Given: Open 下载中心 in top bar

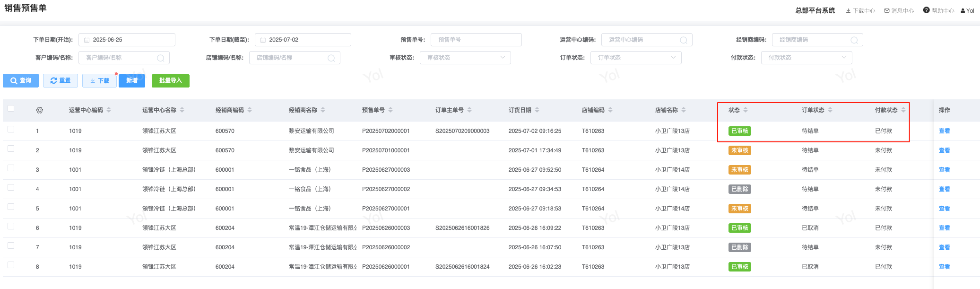Looking at the screenshot, I should click(860, 11).
